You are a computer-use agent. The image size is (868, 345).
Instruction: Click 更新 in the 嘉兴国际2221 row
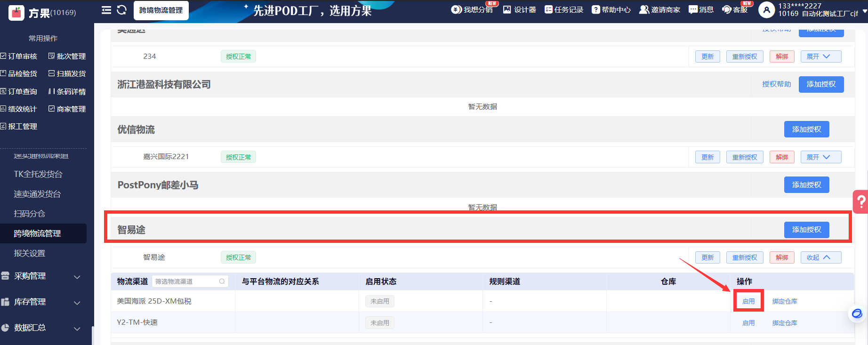coord(707,157)
